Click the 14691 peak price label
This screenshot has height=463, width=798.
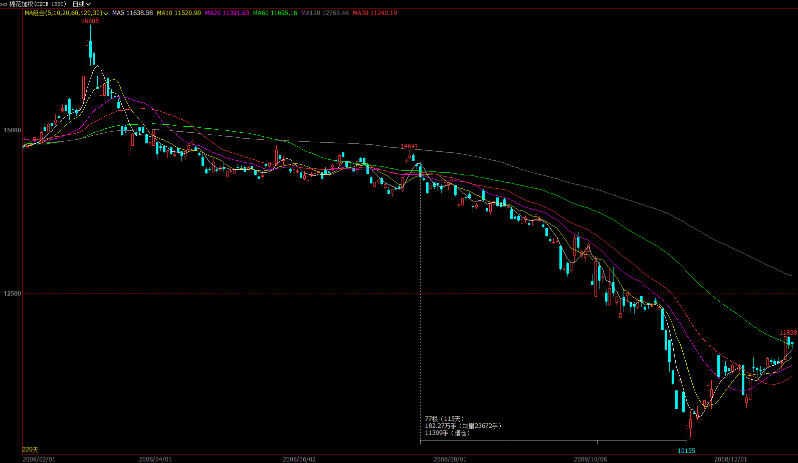(x=409, y=146)
